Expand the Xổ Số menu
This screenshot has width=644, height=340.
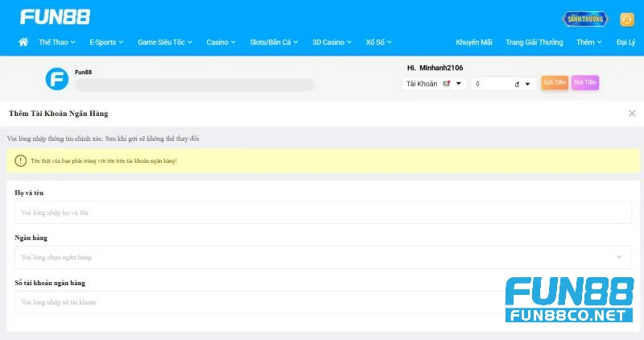[378, 42]
